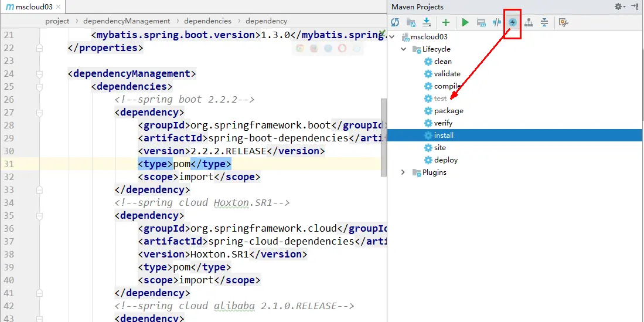Click Generate Sources and Update Folders icon

click(x=411, y=22)
